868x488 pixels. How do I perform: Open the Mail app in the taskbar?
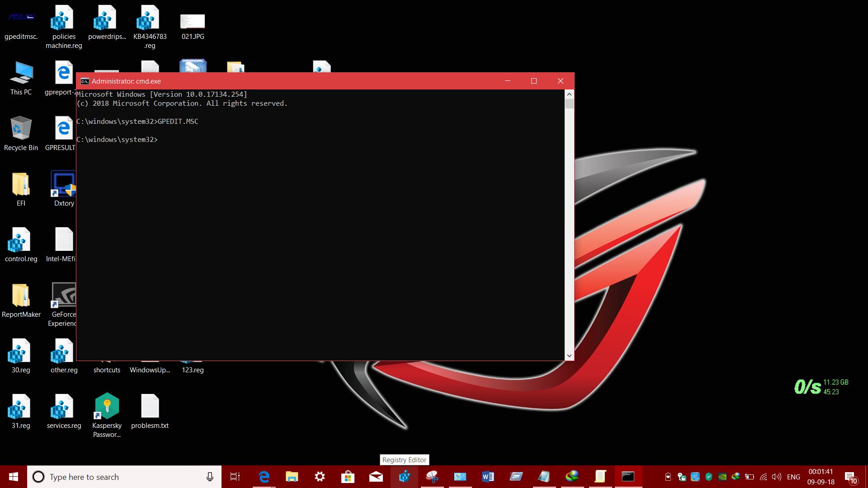pos(376,477)
